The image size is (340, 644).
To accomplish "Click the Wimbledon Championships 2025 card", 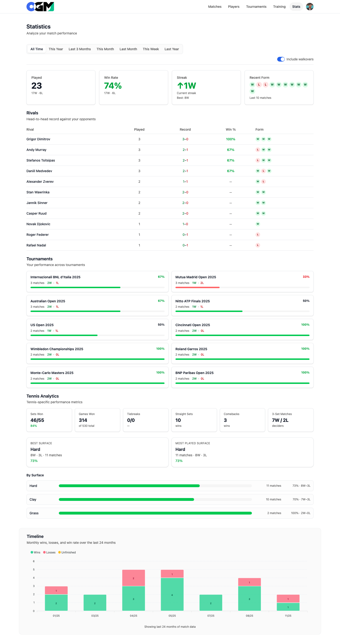I will point(97,353).
